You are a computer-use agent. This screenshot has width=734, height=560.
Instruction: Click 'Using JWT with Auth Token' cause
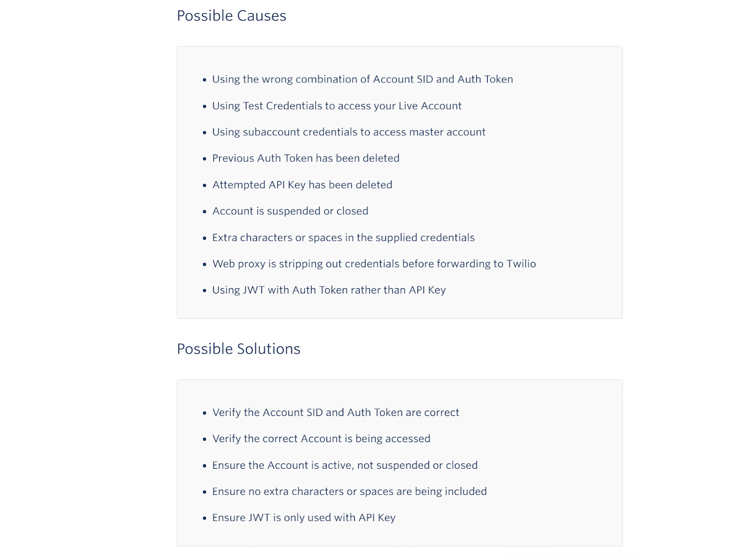329,290
